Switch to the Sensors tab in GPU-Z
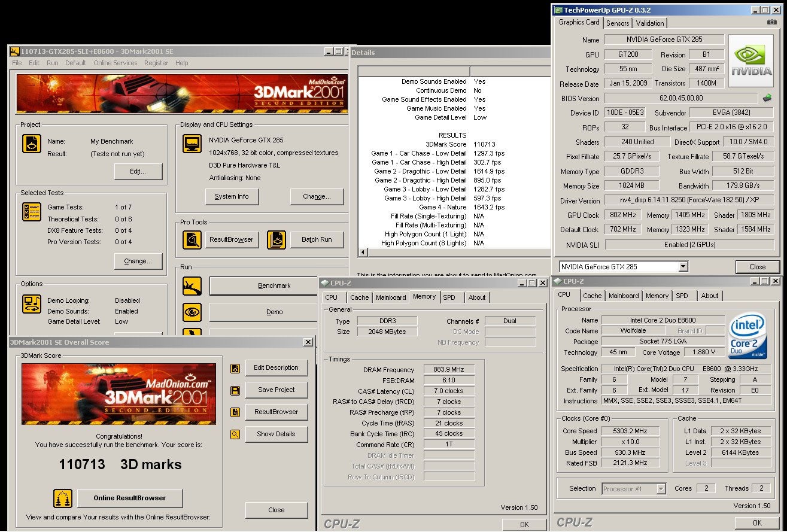The height and width of the screenshot is (532, 787). pos(618,23)
